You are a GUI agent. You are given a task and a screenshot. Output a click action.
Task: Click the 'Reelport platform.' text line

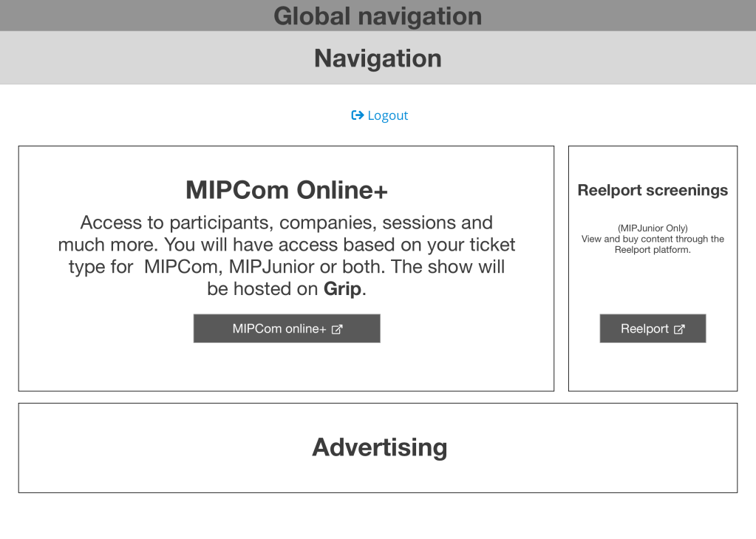click(653, 250)
